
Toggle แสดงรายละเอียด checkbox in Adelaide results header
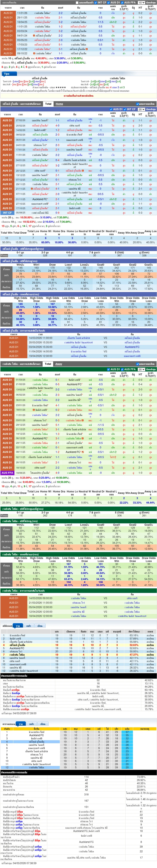[137, 104]
